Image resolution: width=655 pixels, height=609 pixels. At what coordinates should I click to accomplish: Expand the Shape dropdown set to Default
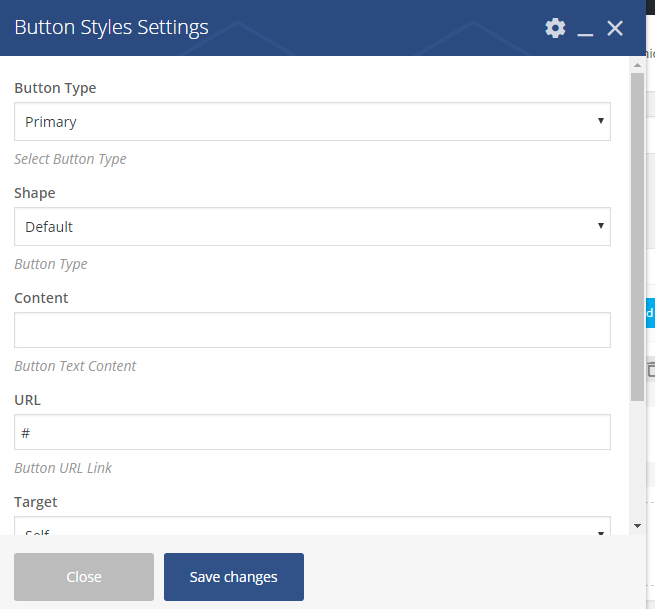pos(312,227)
